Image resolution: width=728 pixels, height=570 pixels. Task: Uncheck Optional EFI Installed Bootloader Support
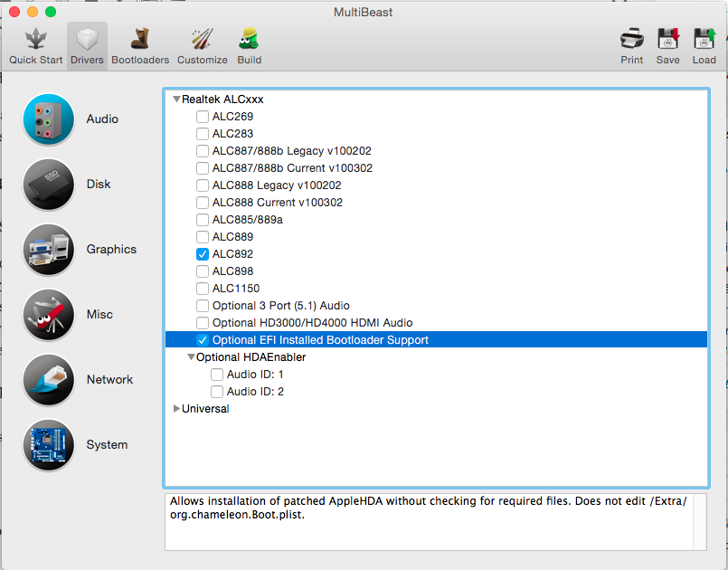click(203, 340)
